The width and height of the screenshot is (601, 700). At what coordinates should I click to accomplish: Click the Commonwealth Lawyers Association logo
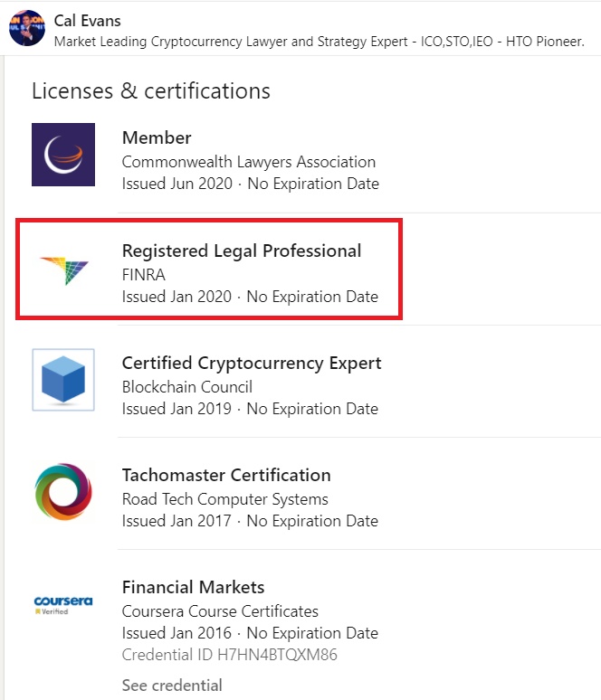[63, 155]
